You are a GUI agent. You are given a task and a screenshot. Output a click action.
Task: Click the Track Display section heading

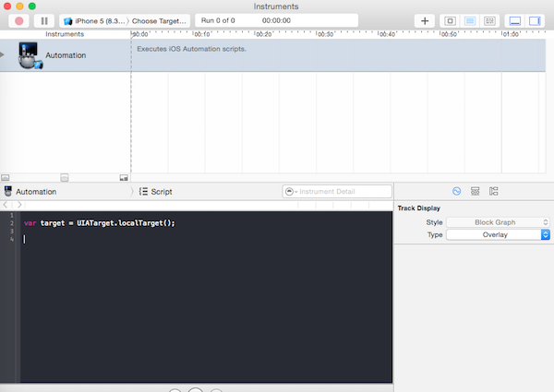pos(418,208)
